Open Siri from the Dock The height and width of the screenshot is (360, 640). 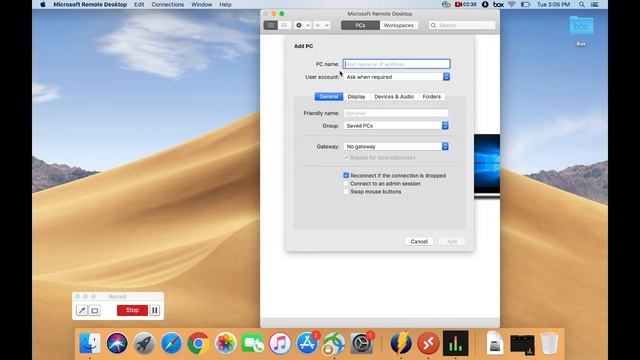click(117, 343)
